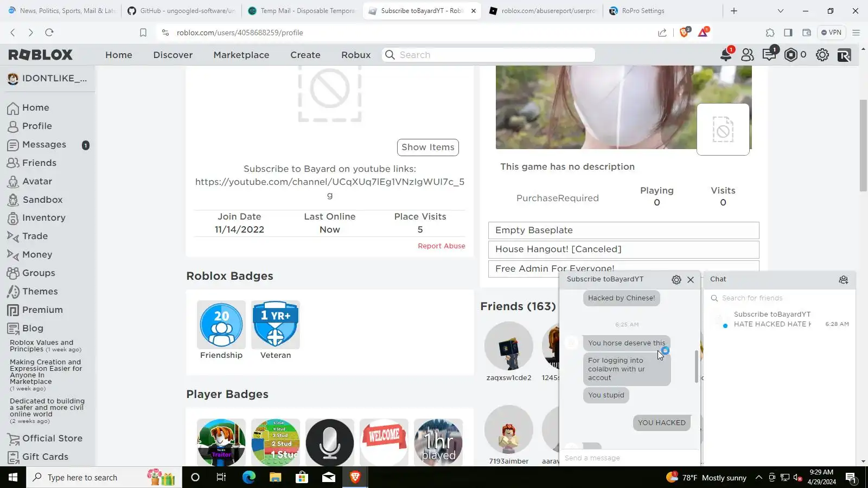This screenshot has height=488, width=868.
Task: Click the share page icon in address bar
Action: pos(662,33)
